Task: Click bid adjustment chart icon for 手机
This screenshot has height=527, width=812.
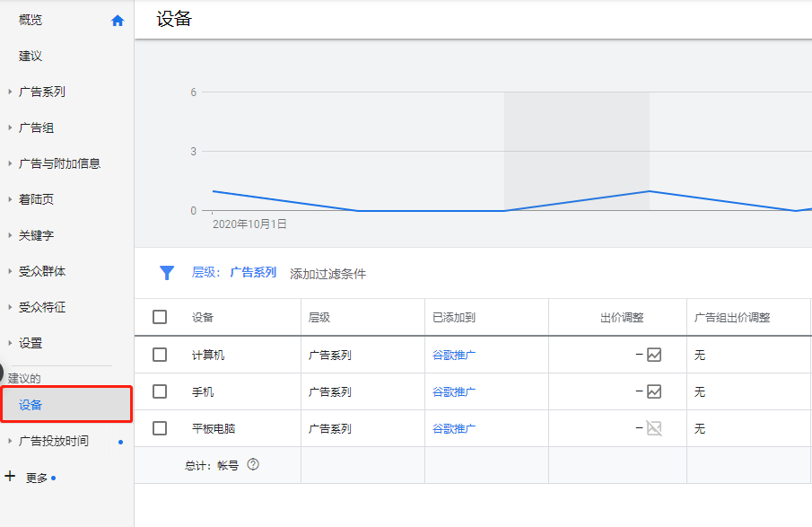Action: 654,391
